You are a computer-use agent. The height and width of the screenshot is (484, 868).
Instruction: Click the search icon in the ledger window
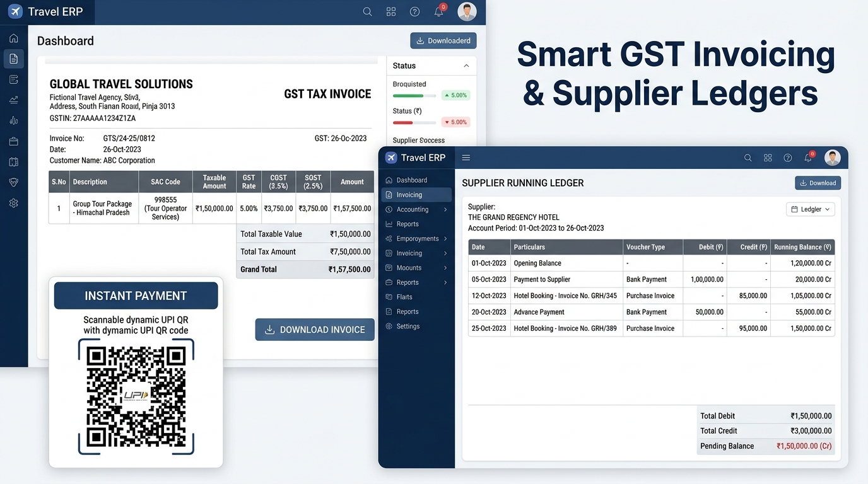(x=748, y=158)
